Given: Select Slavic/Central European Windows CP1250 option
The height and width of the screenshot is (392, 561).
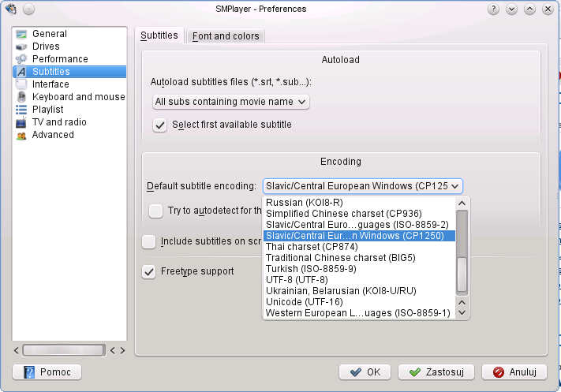Looking at the screenshot, I should (x=359, y=236).
